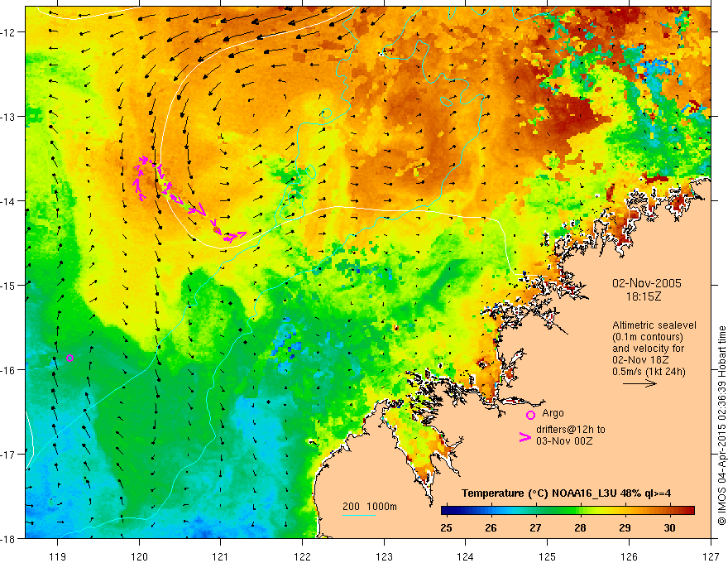Click latitude axis label -17
The width and height of the screenshot is (728, 563).
pos(8,455)
